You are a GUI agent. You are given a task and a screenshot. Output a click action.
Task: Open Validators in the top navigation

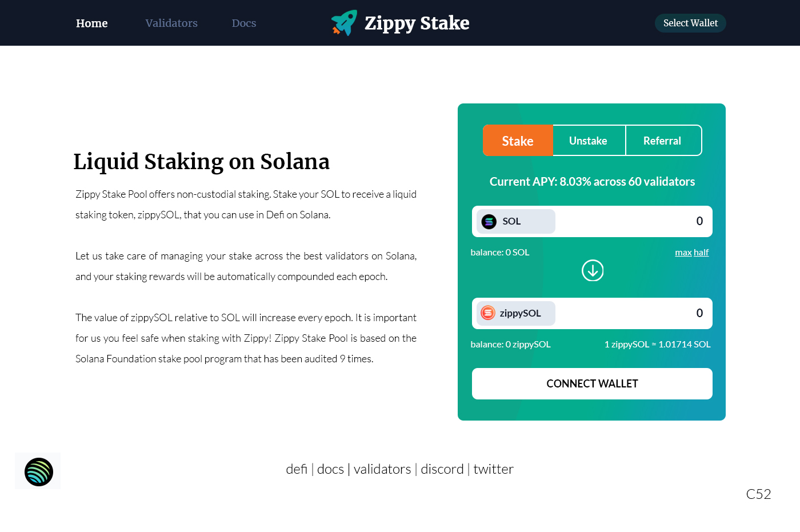tap(171, 23)
